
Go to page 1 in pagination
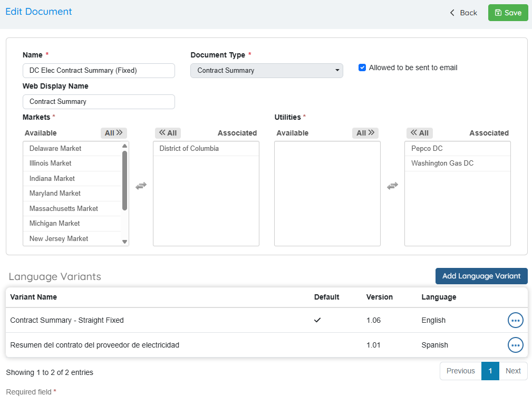tap(490, 371)
